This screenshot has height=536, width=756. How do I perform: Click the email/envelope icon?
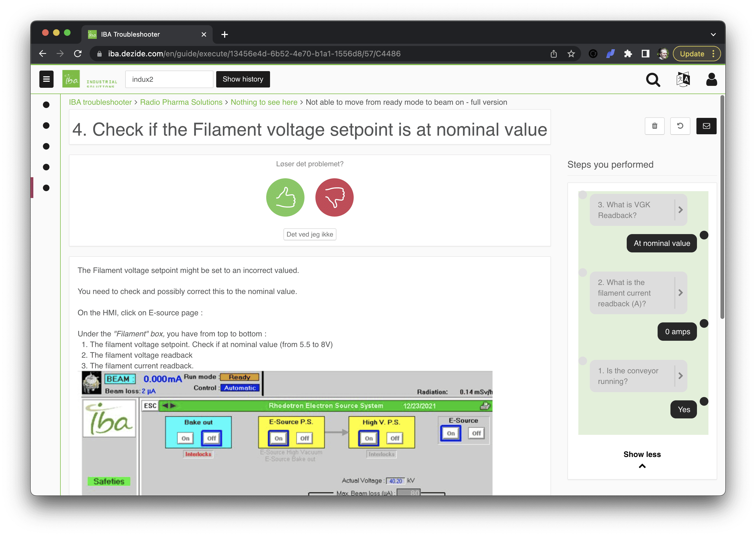click(707, 125)
